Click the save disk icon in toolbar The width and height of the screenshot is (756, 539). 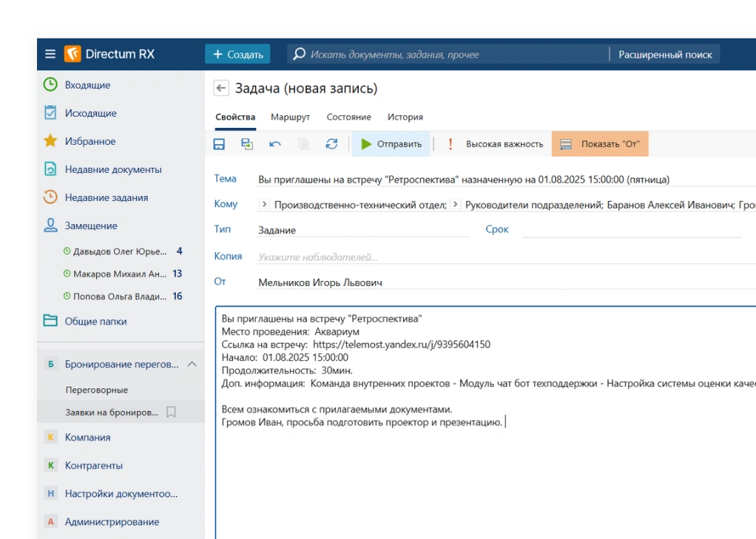pos(219,144)
